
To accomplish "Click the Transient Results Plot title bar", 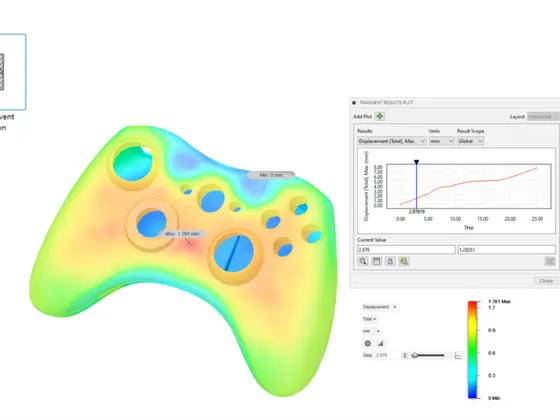I will tap(455, 103).
